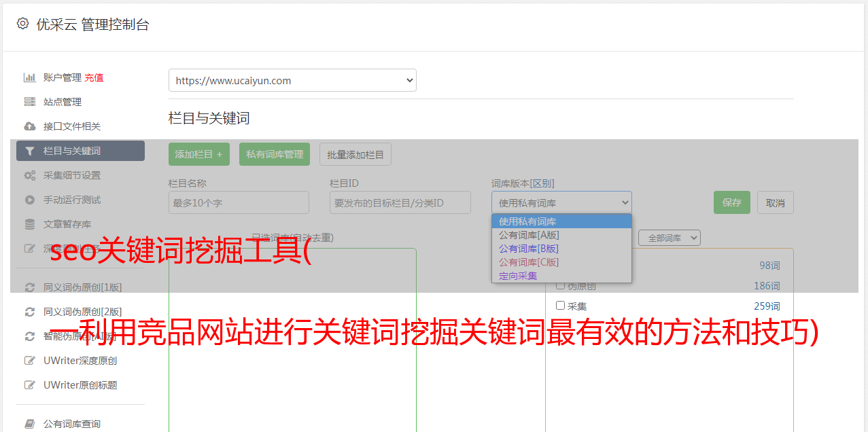This screenshot has width=868, height=432.
Task: Tick the 采集 checkbox
Action: (561, 306)
